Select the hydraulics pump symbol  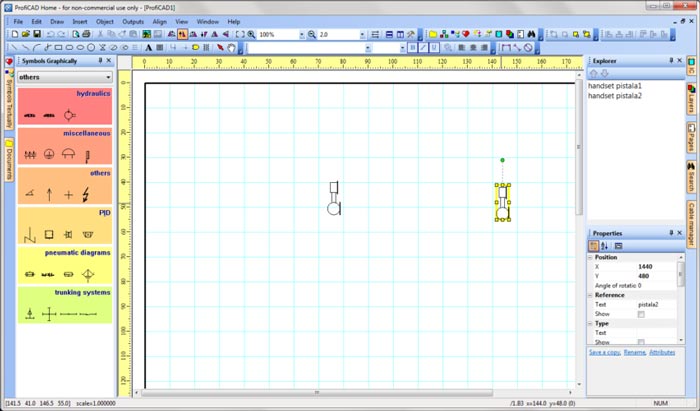pos(69,115)
